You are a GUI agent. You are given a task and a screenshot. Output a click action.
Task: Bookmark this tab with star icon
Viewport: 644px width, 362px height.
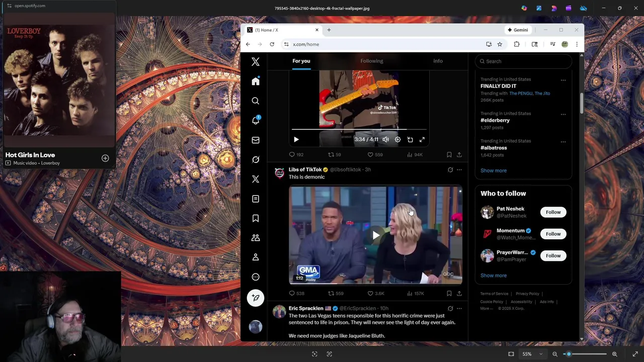point(500,44)
